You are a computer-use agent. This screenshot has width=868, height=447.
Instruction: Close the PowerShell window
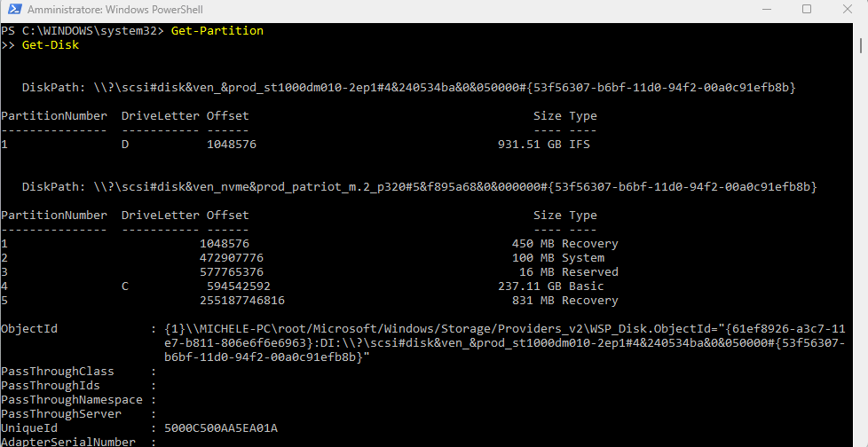click(847, 10)
